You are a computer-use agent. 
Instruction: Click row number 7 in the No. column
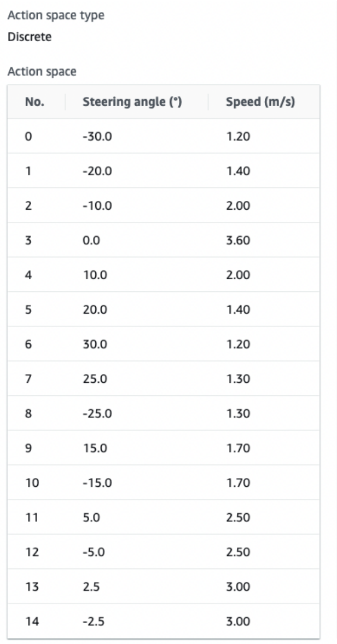[x=28, y=379]
